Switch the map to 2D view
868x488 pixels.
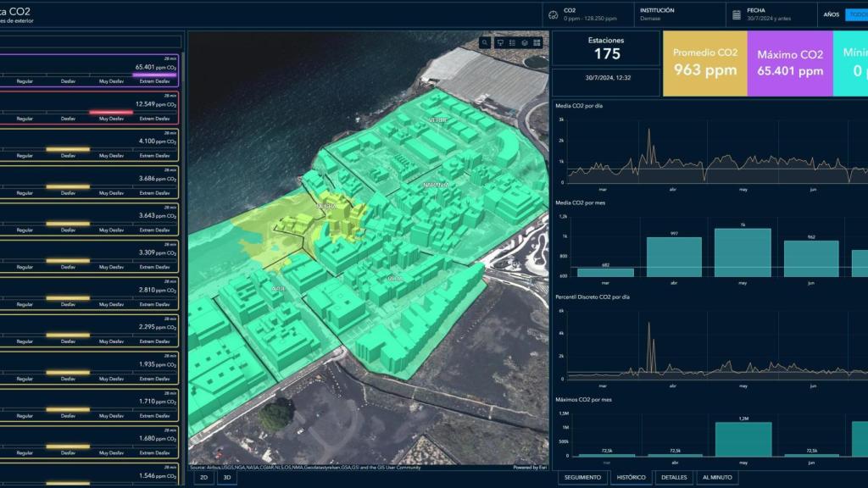[203, 477]
